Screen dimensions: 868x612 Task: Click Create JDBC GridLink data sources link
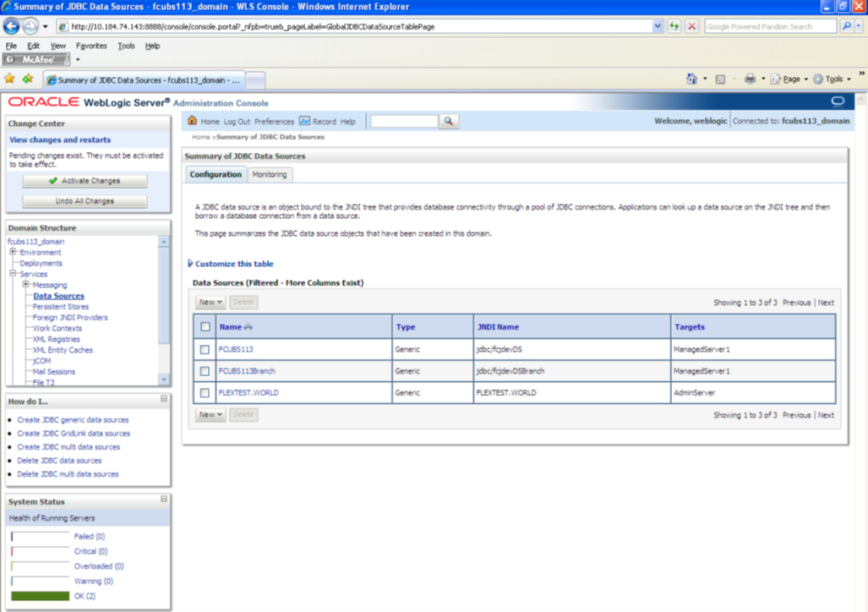tap(74, 433)
